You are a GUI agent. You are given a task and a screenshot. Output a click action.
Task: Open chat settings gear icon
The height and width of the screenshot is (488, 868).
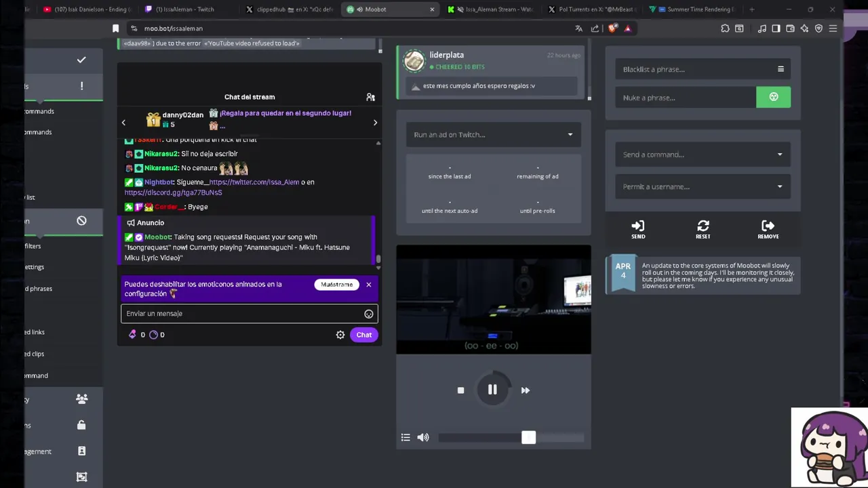click(x=340, y=335)
